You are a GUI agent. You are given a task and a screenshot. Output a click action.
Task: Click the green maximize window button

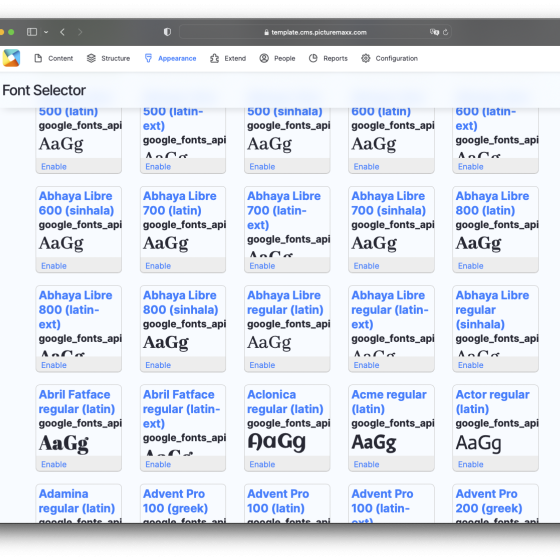[11, 32]
